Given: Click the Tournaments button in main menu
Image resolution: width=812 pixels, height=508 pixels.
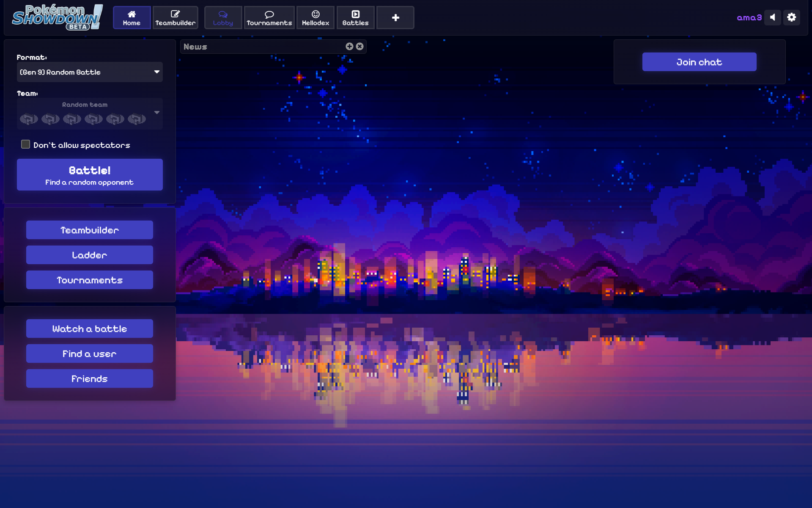Looking at the screenshot, I should pyautogui.click(x=90, y=280).
